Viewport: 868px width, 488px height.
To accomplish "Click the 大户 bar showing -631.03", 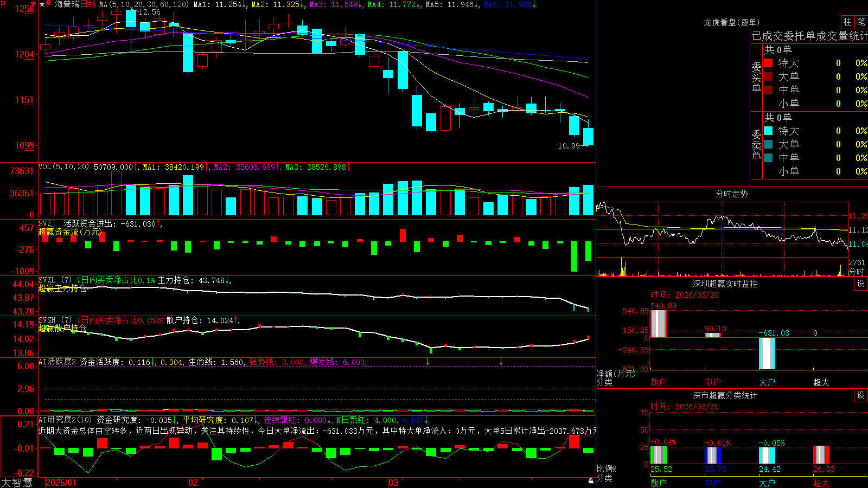I will pyautogui.click(x=767, y=354).
